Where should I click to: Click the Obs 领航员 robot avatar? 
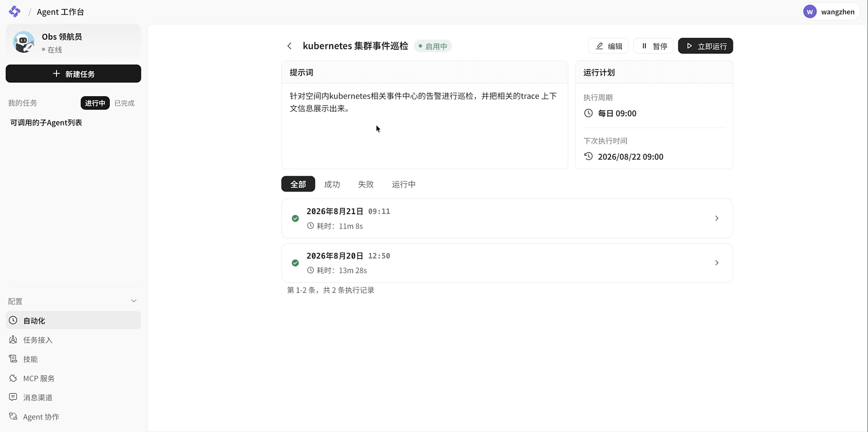23,42
